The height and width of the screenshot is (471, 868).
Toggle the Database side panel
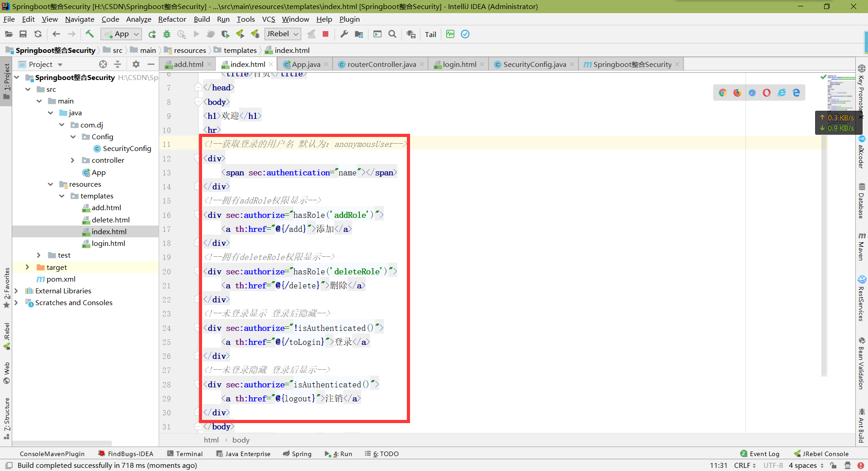(862, 201)
